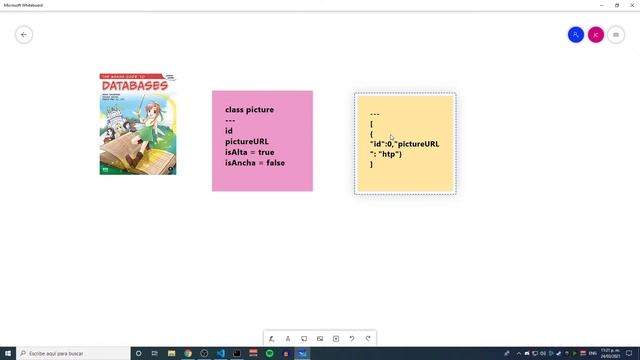The width and height of the screenshot is (640, 360).
Task: Switch to Google Chrome on taskbar
Action: (x=188, y=353)
